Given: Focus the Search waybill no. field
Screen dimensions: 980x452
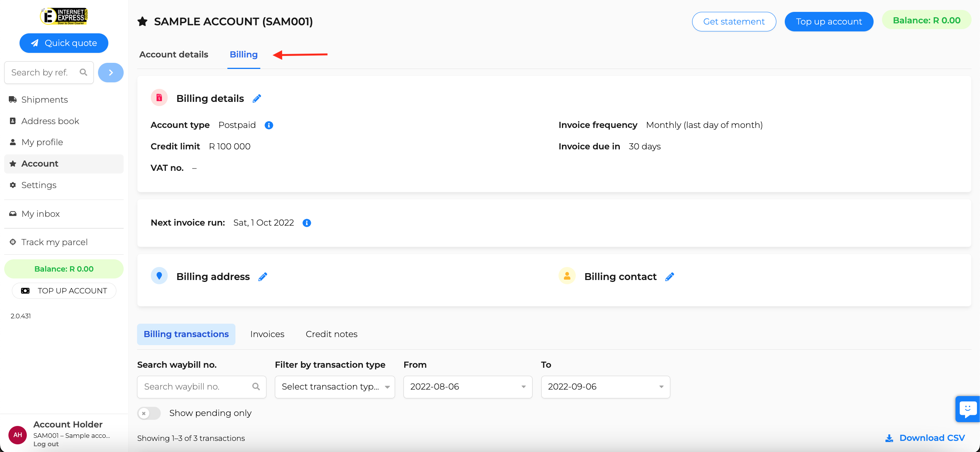Looking at the screenshot, I should click(201, 387).
